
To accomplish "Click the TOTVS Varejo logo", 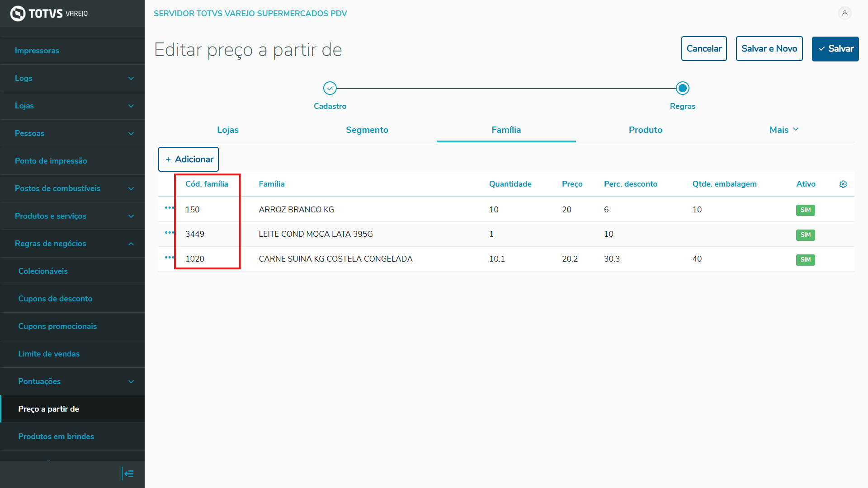I will click(49, 14).
